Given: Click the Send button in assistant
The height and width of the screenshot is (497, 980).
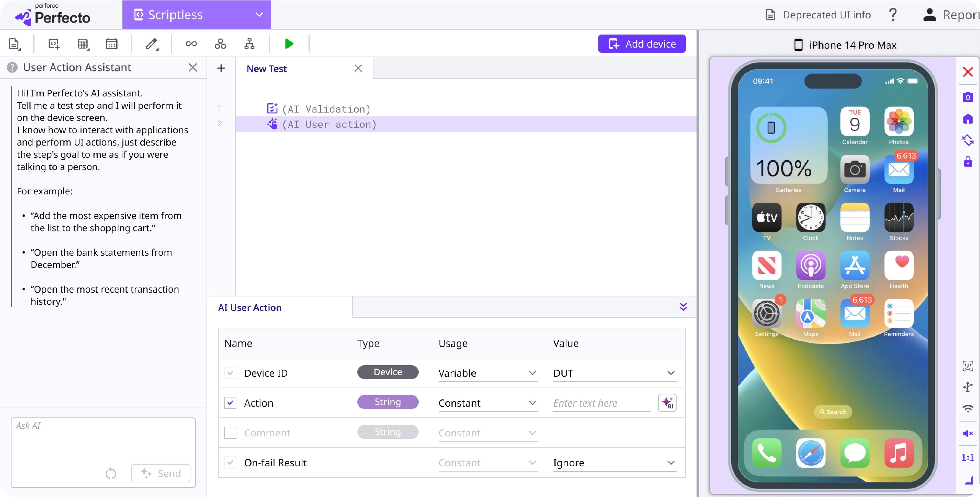Looking at the screenshot, I should coord(161,473).
